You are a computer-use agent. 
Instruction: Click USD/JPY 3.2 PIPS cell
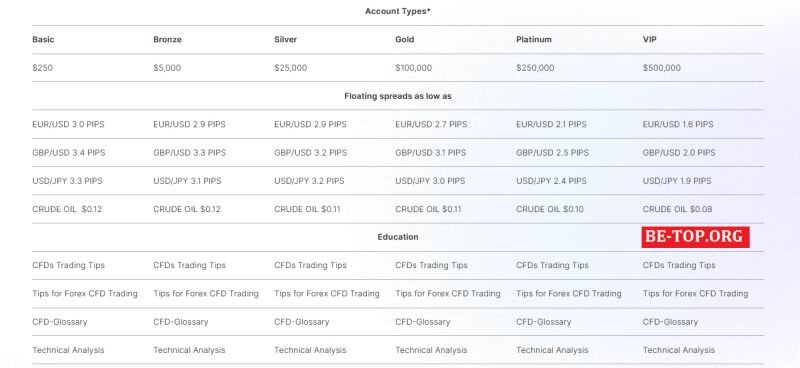tap(309, 181)
